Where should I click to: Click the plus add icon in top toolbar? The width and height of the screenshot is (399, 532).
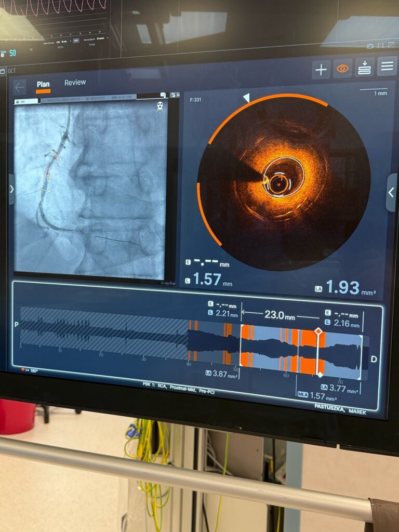pyautogui.click(x=321, y=70)
